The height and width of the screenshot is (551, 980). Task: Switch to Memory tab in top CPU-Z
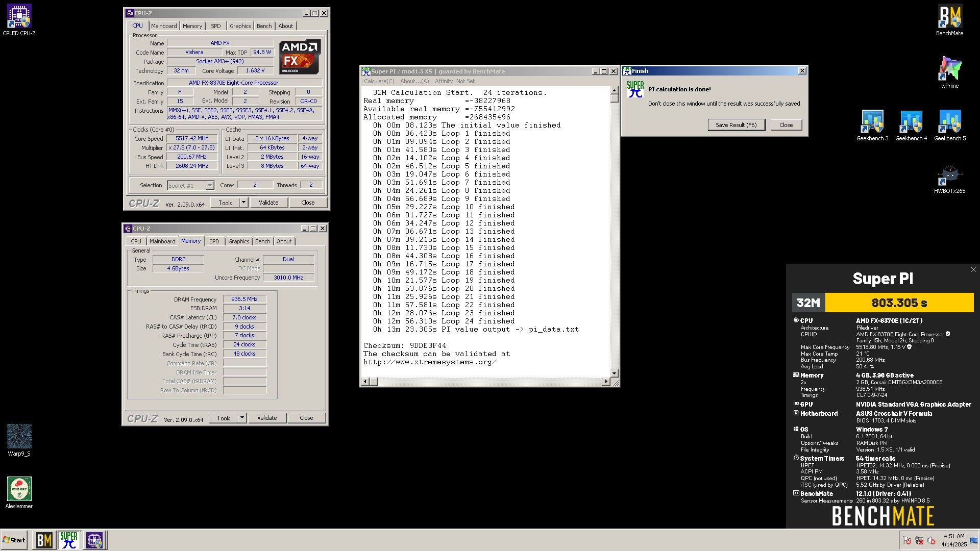click(192, 26)
